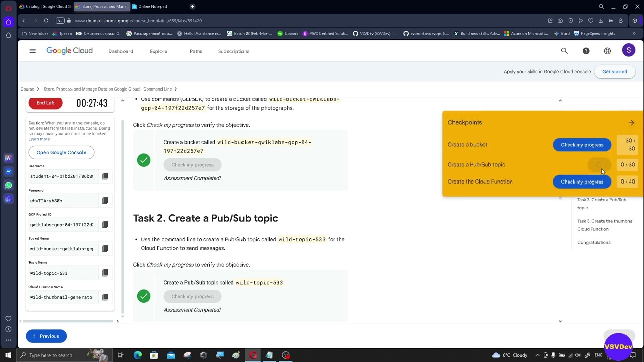Go back with browser back arrow

23,21
